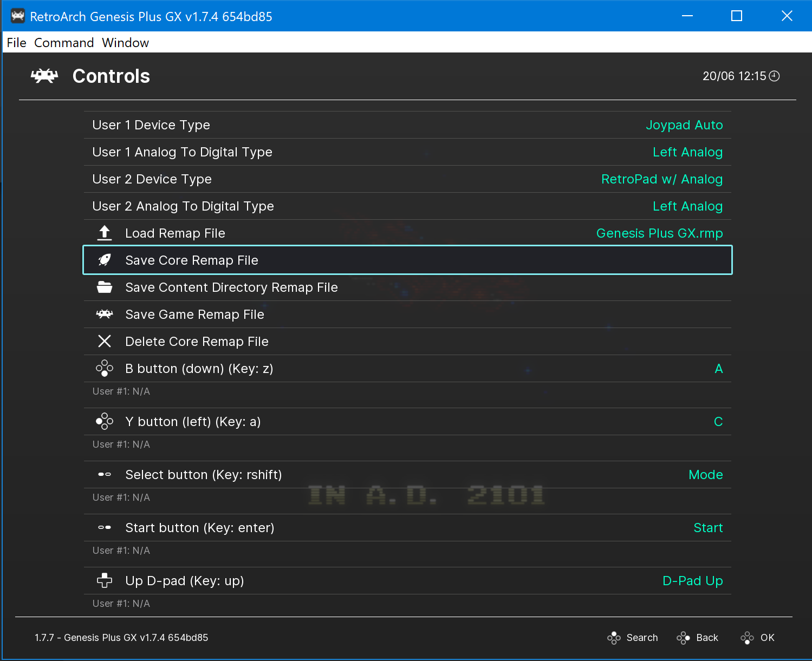Click the OK label in footer

pos(767,638)
